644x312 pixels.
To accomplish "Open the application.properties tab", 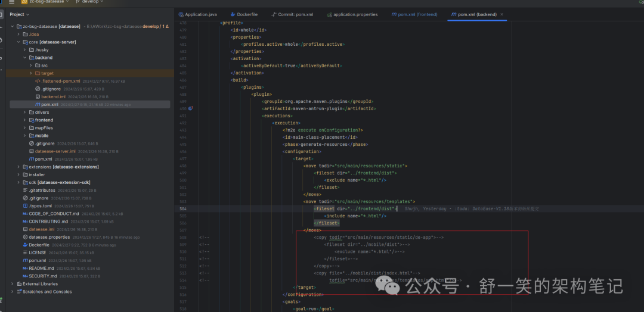I will tap(355, 14).
